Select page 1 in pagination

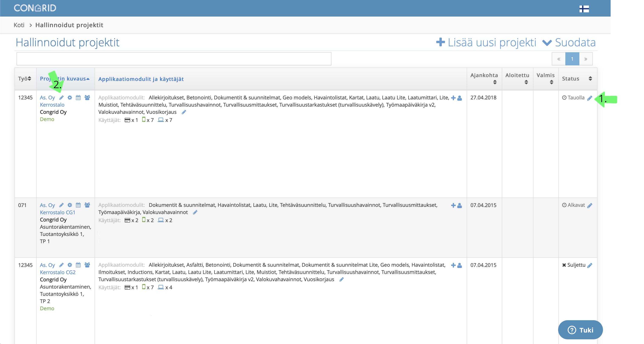click(x=572, y=59)
